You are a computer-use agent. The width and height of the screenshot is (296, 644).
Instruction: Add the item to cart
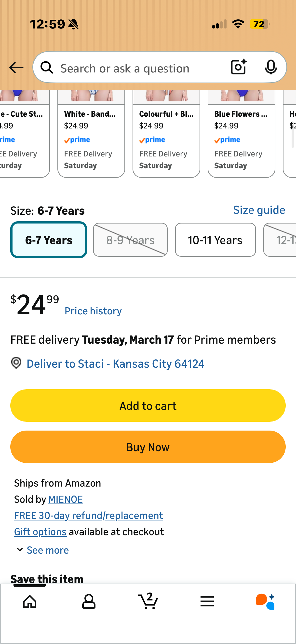coord(148,406)
